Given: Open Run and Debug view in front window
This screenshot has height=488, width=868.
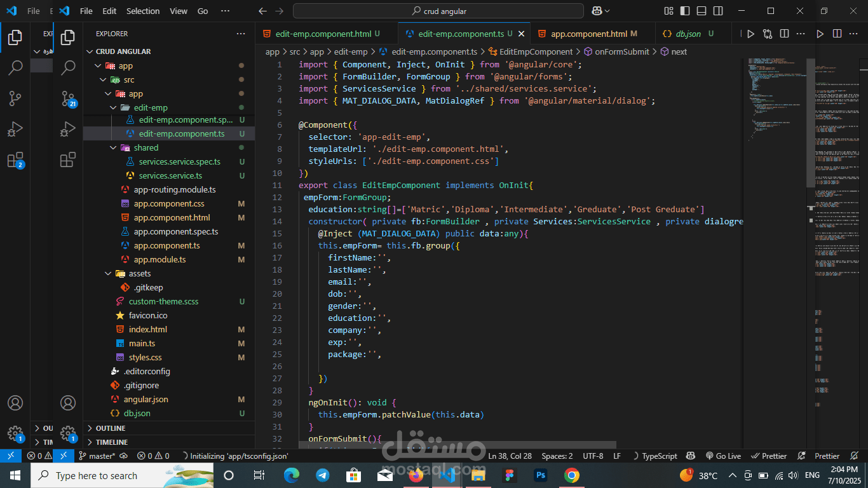Looking at the screenshot, I should (x=68, y=129).
